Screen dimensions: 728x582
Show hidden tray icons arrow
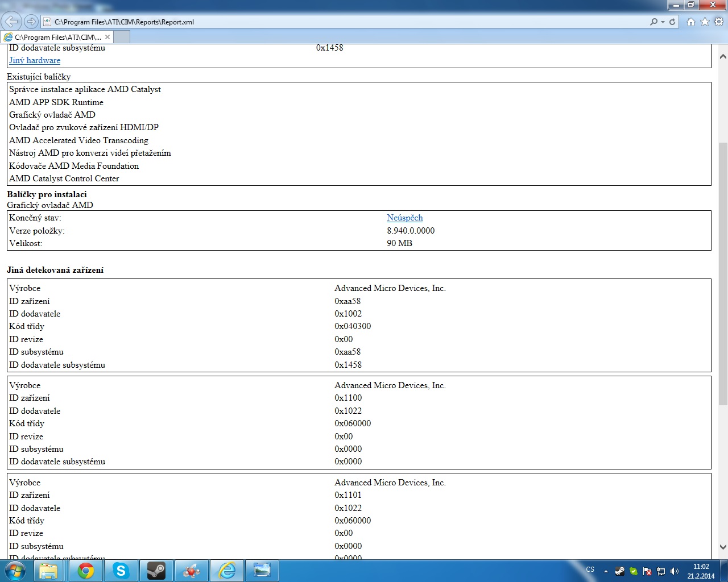point(606,571)
